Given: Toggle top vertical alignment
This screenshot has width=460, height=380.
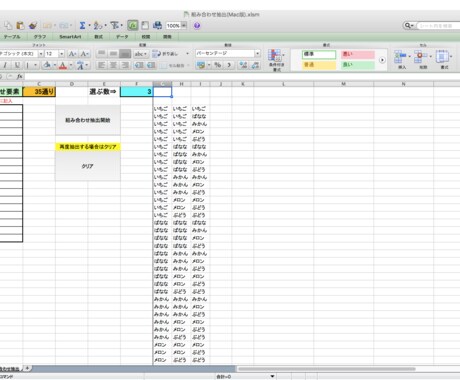Looking at the screenshot, I should click(101, 54).
